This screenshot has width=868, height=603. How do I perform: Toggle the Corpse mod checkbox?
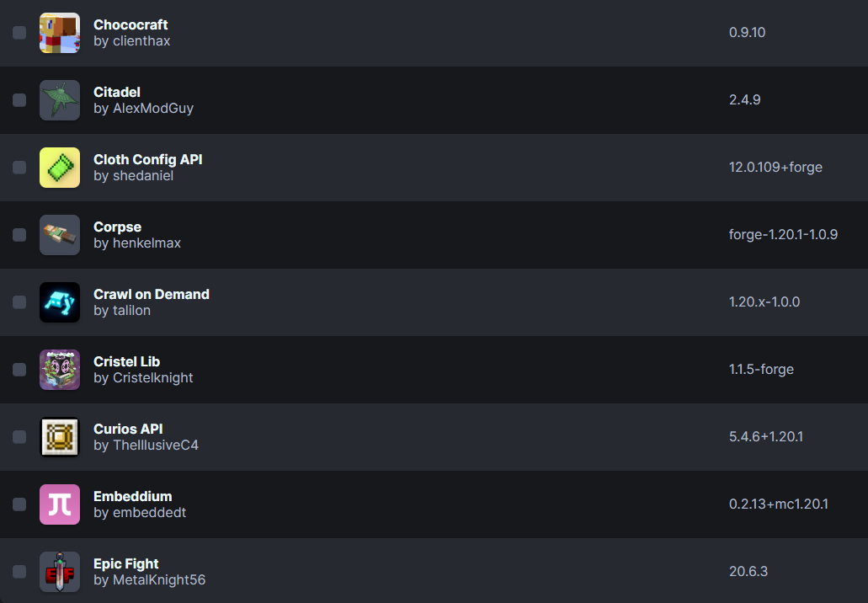pos(19,235)
